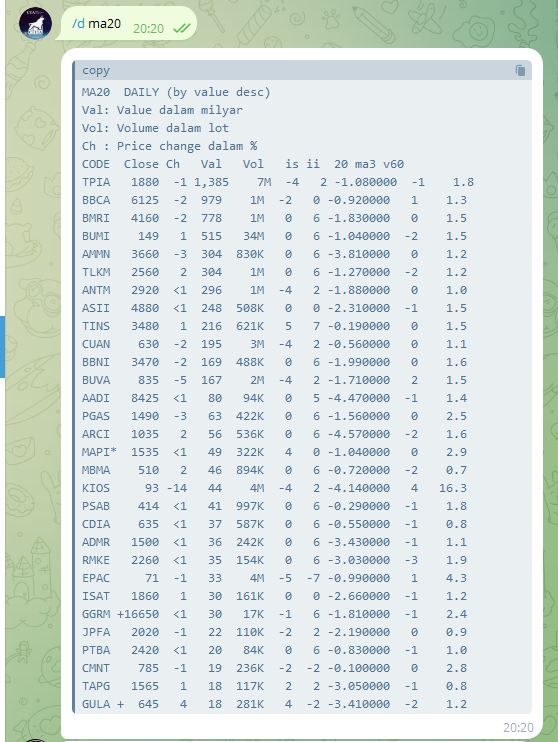Viewport: 558px width, 742px height.
Task: Click the JPFA row code
Action: point(96,631)
